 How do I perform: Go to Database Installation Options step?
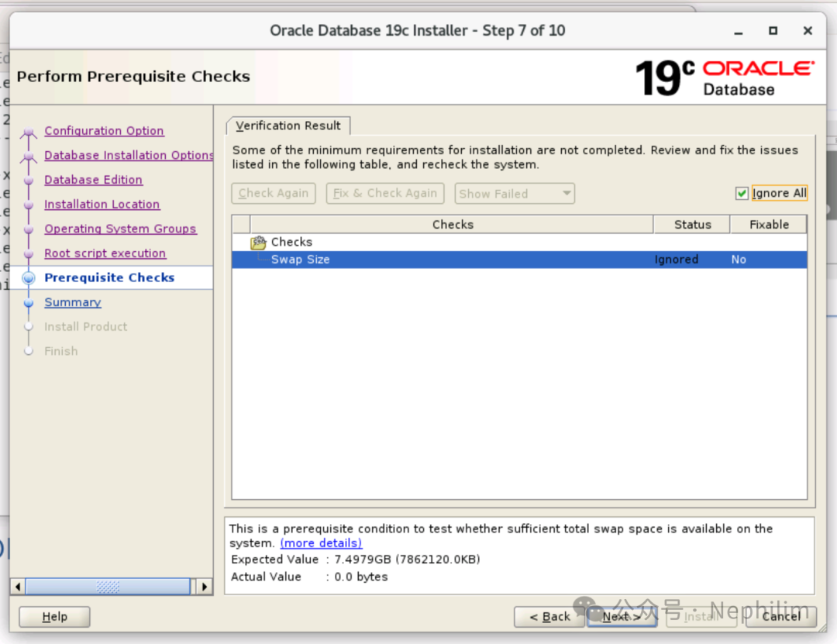pos(129,156)
